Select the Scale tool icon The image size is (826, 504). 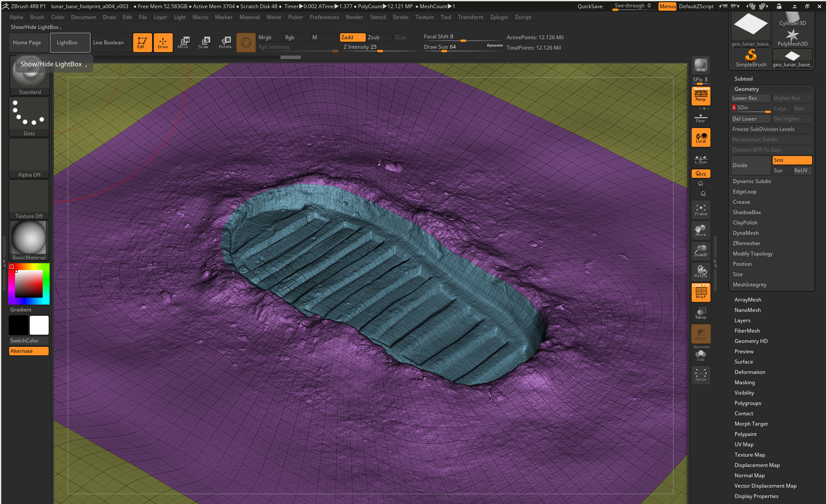[203, 42]
